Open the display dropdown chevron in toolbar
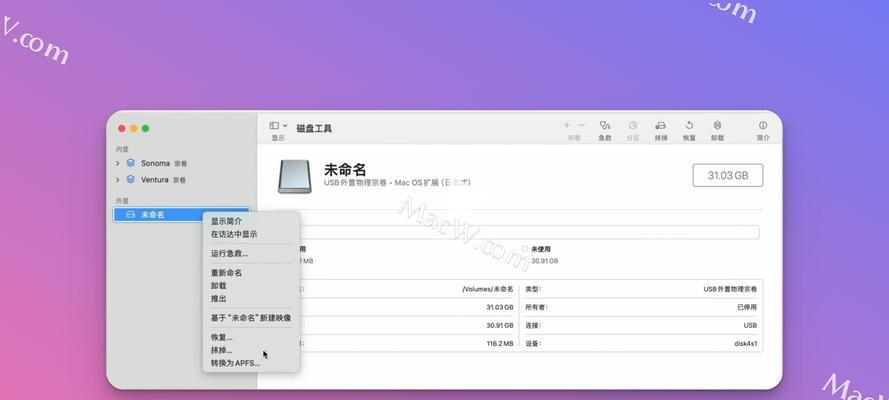Image resolution: width=889 pixels, height=400 pixels. (285, 125)
